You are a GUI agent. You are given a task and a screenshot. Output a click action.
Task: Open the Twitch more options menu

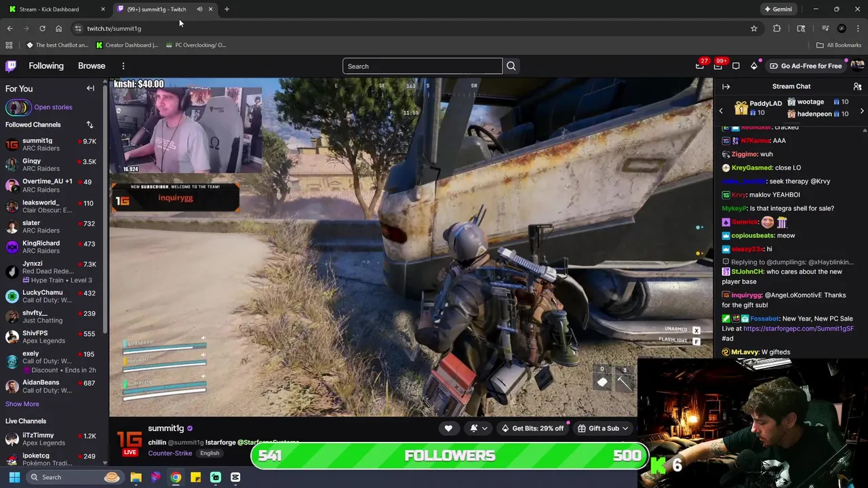click(x=123, y=66)
